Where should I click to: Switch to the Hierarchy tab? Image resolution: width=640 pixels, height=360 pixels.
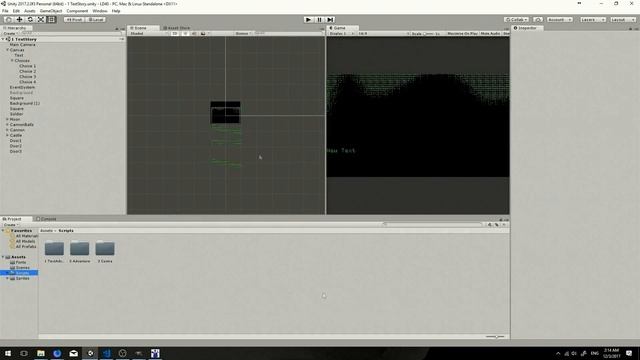point(16,28)
